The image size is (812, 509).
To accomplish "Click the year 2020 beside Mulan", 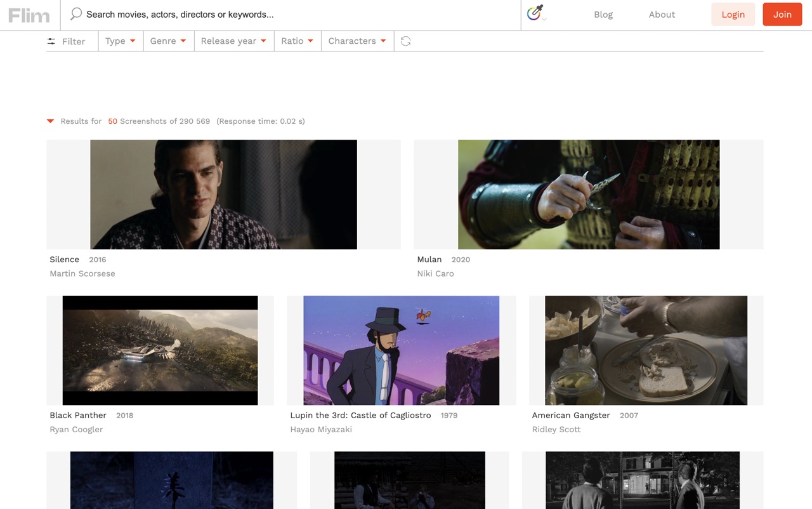I will [461, 260].
